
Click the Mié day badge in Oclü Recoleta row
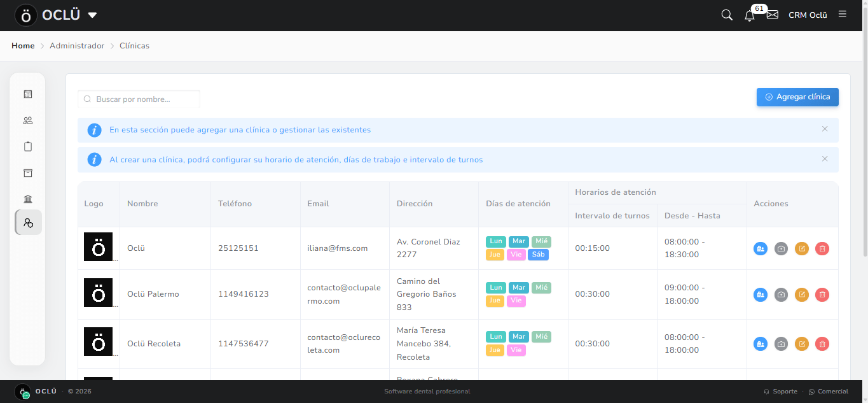541,337
